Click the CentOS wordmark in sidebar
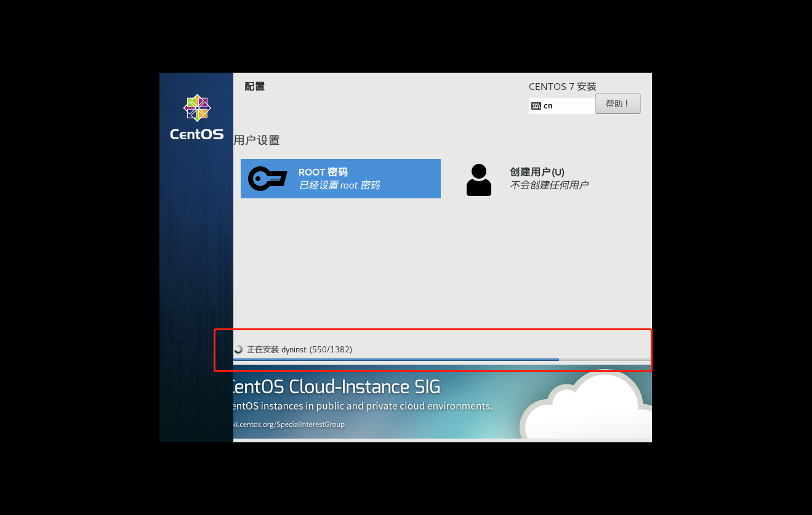Screen dimensions: 812x515 pos(197,134)
